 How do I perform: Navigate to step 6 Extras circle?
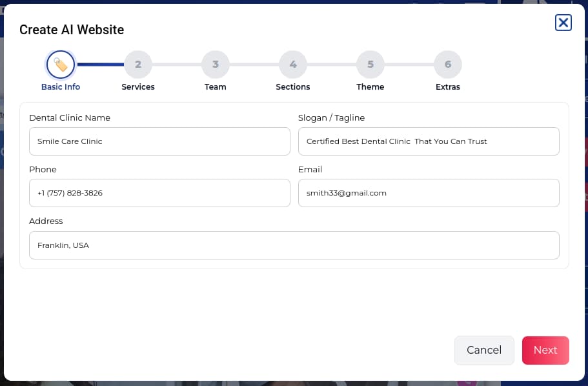pos(448,65)
